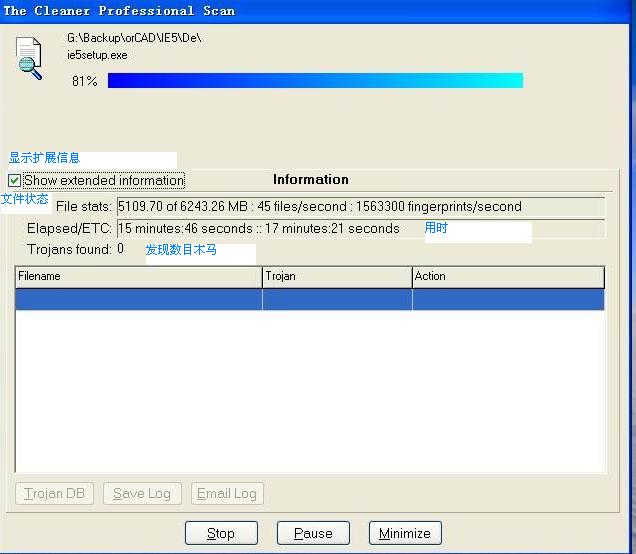Uncheck Show extended information checkbox
The image size is (636, 554).
tap(15, 180)
